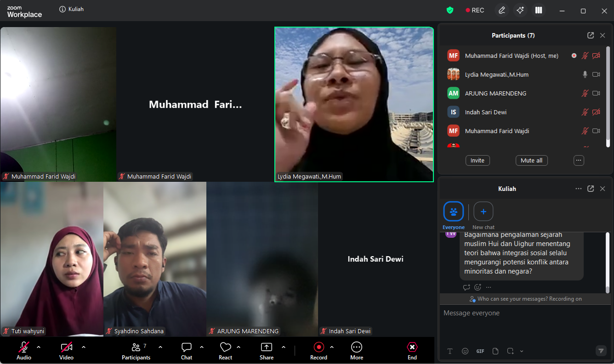Close the Kuliah chat panel
Screen dimensions: 614x364
click(603, 189)
